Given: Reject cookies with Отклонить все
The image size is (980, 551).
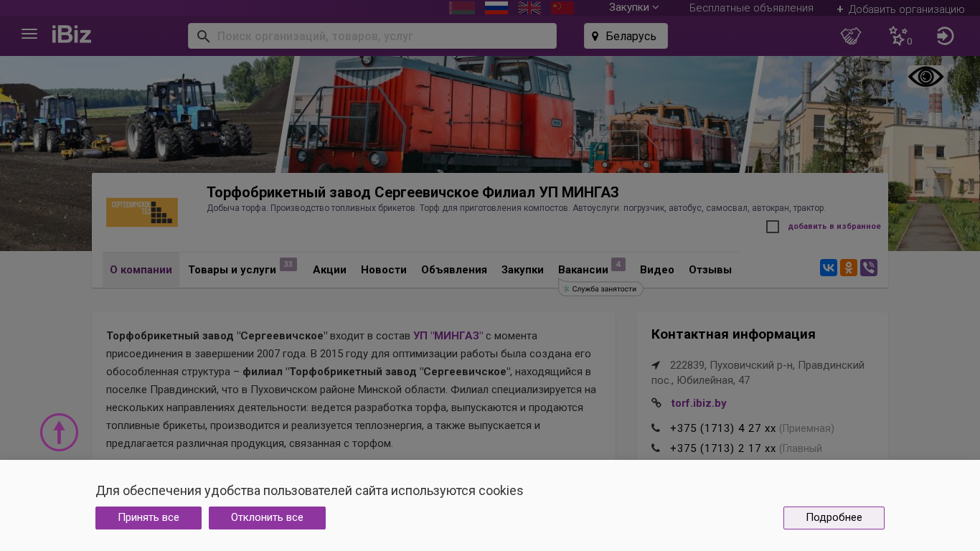Looking at the screenshot, I should pos(267,518).
